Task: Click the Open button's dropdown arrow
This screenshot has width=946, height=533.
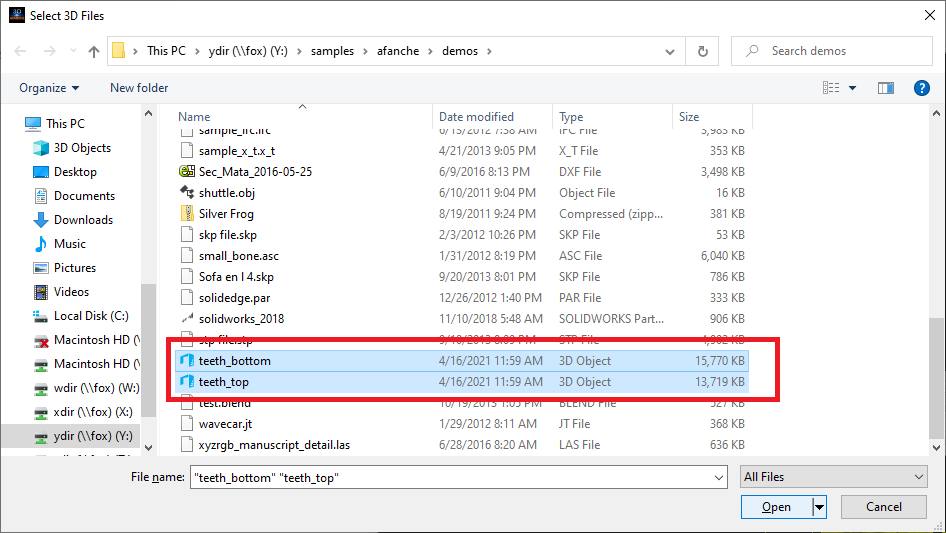Action: coord(820,507)
